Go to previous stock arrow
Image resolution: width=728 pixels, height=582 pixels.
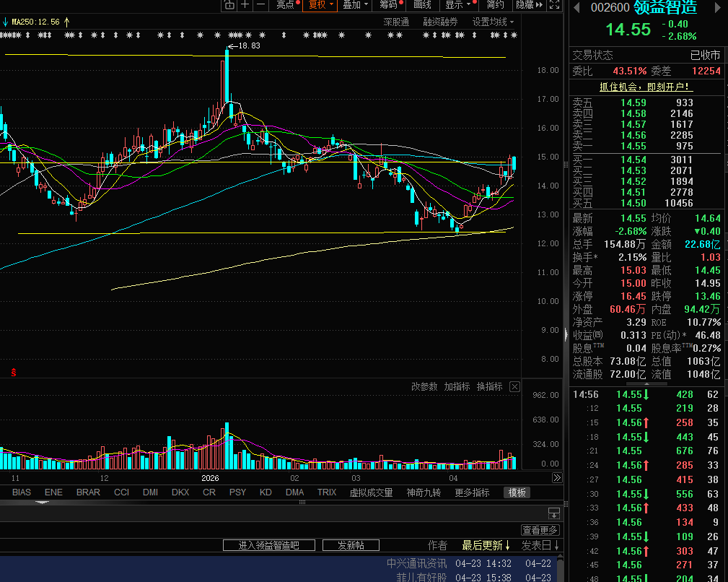(x=576, y=7)
